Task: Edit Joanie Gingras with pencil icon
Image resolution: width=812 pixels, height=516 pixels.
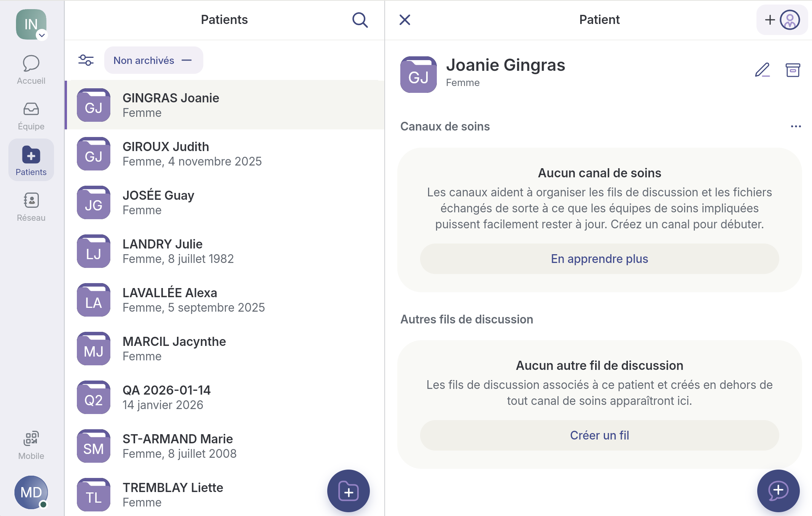Action: tap(763, 70)
